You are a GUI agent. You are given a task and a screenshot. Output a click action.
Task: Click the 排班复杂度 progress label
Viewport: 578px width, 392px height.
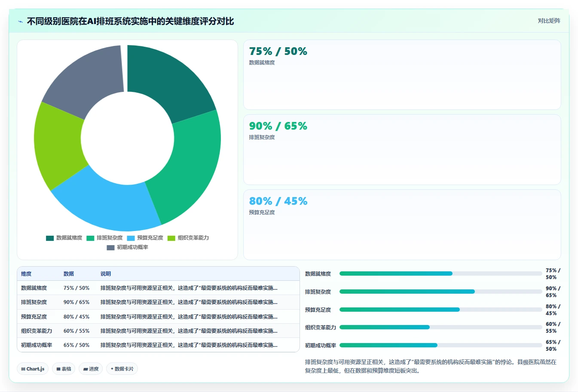[318, 292]
